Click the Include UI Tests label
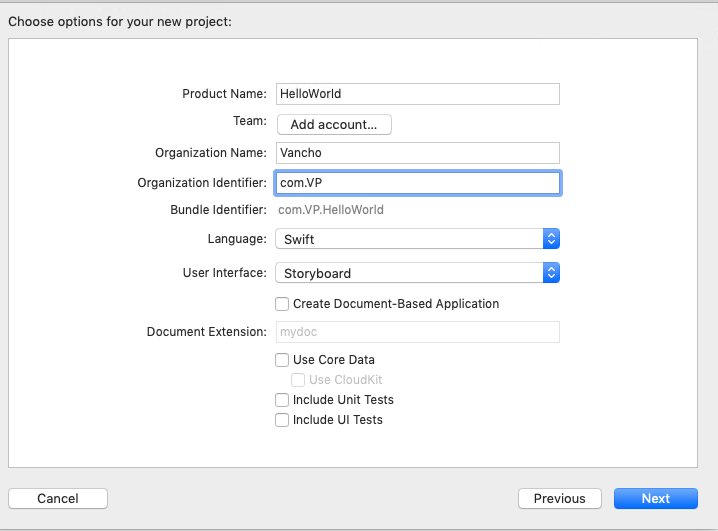Screen dimensions: 718x531 pyautogui.click(x=338, y=420)
